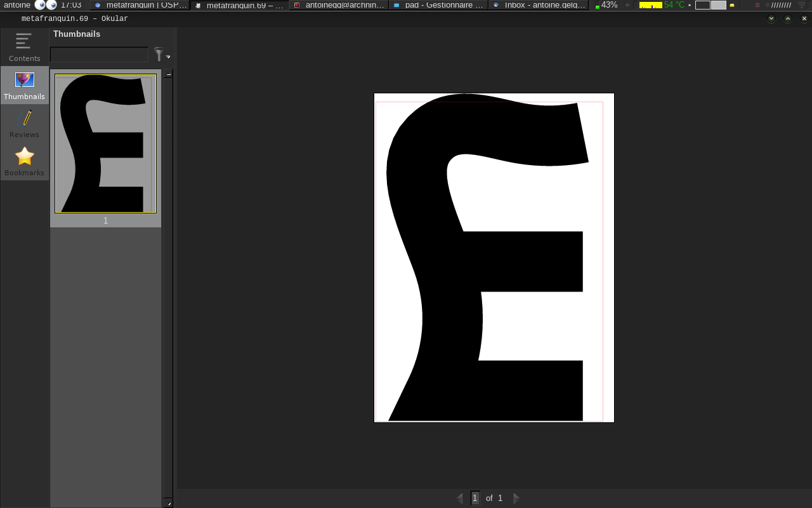Expand the filter options dropdown arrow

[168, 57]
